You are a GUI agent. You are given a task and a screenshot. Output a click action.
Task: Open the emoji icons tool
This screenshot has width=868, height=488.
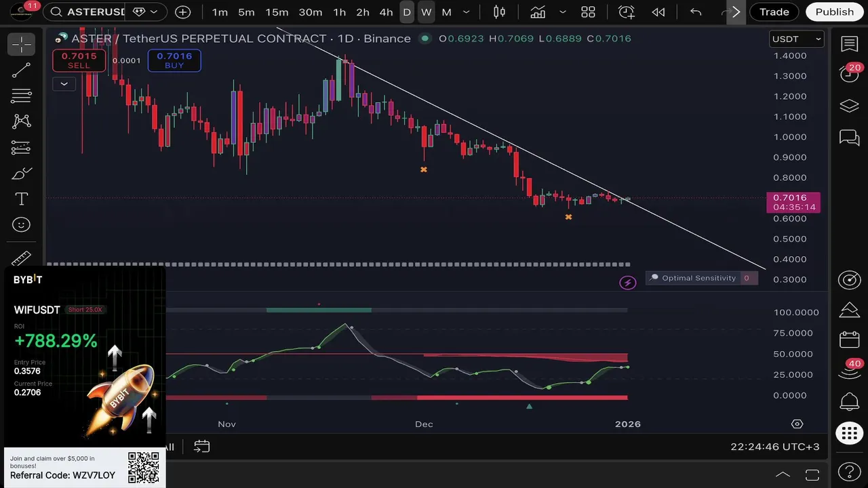[22, 224]
